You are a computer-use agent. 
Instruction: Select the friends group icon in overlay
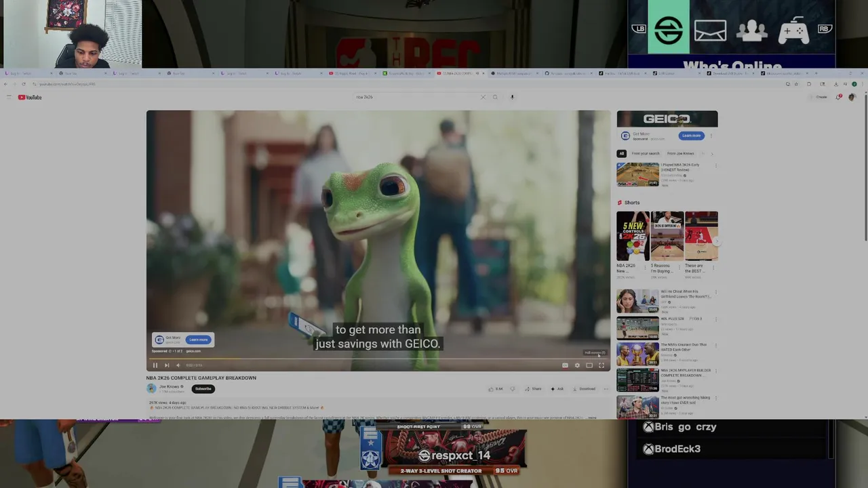click(x=751, y=30)
